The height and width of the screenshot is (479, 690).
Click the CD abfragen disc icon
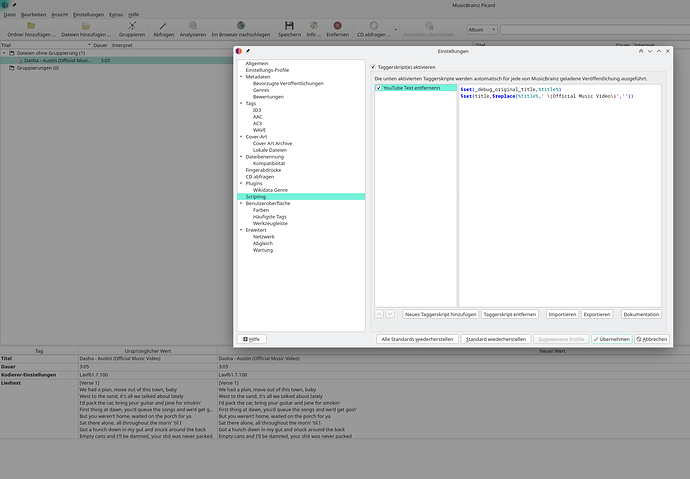(374, 26)
